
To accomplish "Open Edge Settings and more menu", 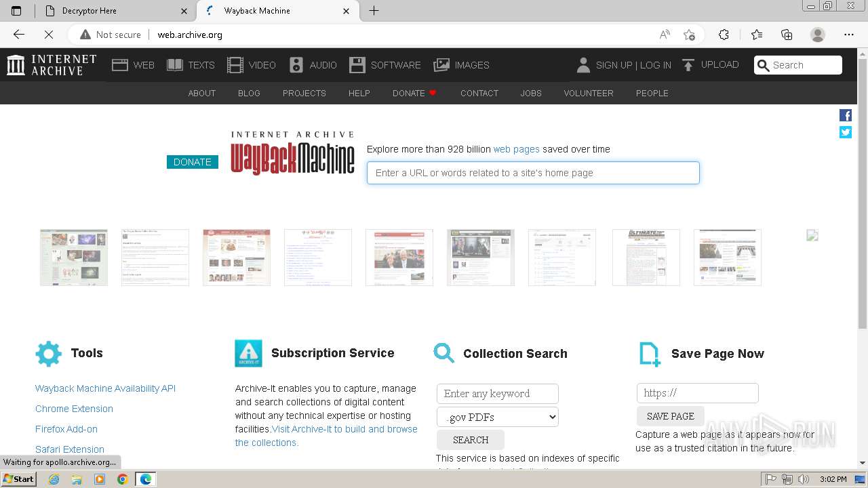I will pyautogui.click(x=849, y=35).
